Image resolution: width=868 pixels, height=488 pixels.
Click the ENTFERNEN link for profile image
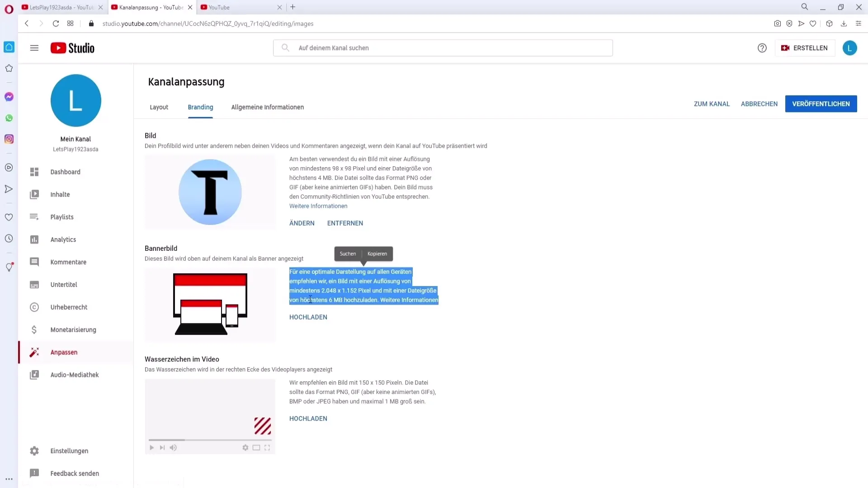click(345, 223)
